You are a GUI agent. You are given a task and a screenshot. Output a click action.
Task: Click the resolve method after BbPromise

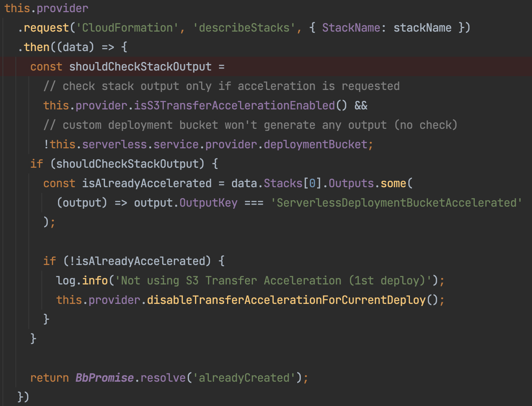163,378
